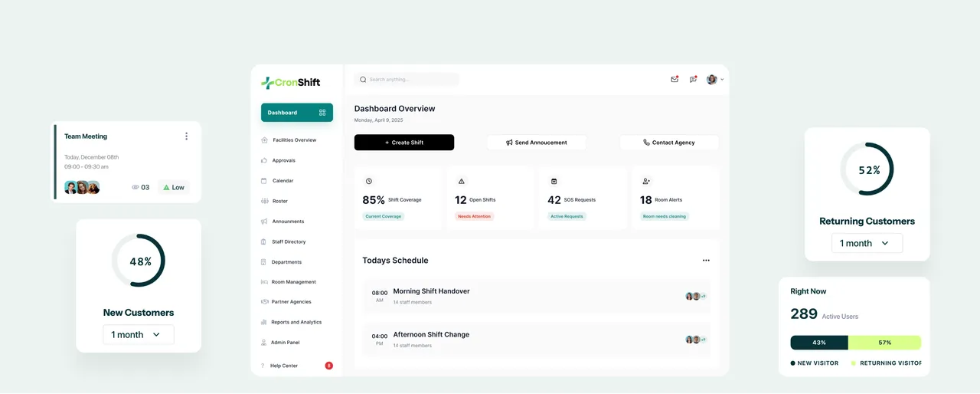This screenshot has width=980, height=394.
Task: Click the 48% New Customers progress ring
Action: (x=139, y=261)
